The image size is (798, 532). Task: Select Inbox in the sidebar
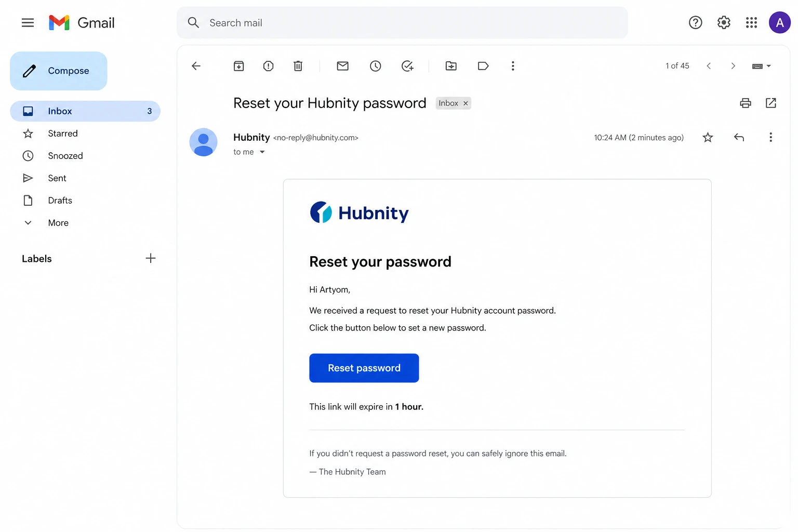[x=85, y=111]
